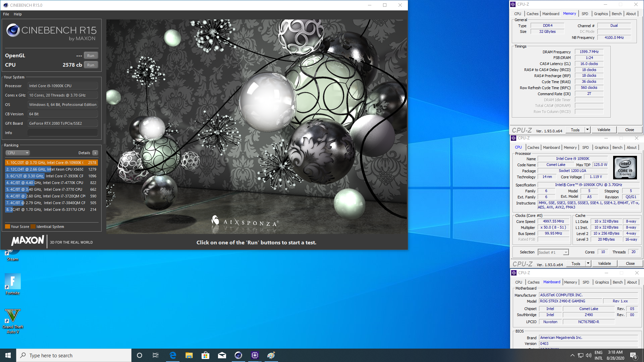Image resolution: width=644 pixels, height=362 pixels.
Task: Click the Info input field
Action: (63, 133)
